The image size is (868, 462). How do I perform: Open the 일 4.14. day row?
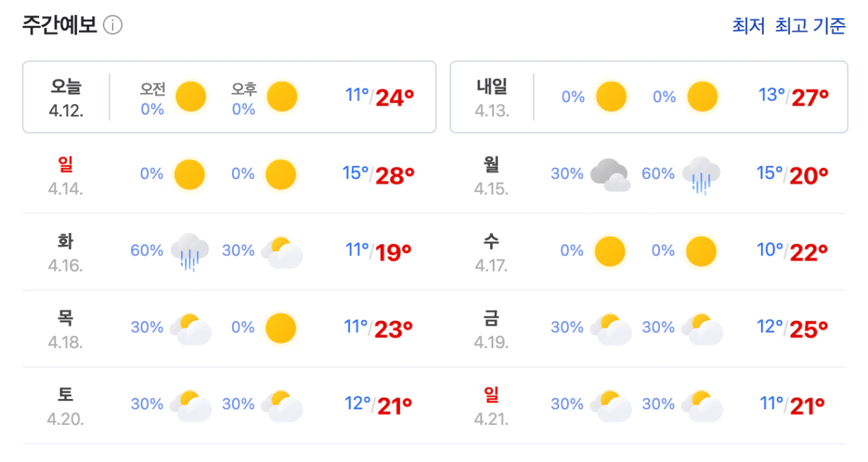click(x=229, y=175)
